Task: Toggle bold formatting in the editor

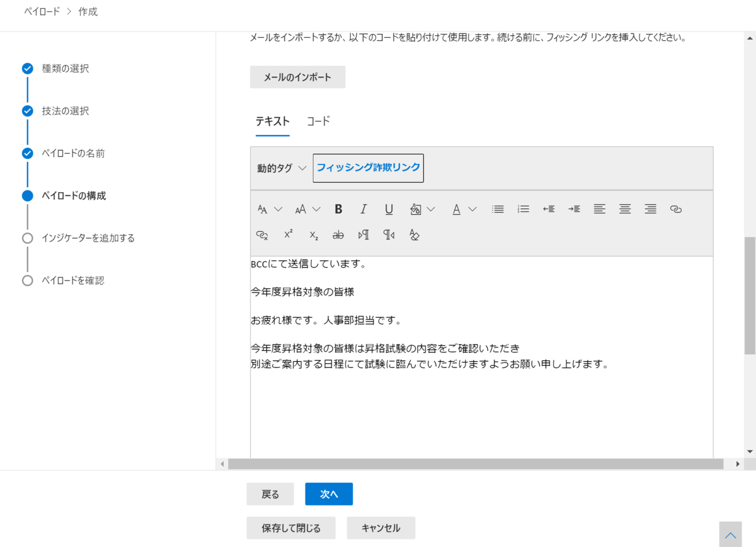Action: 338,209
